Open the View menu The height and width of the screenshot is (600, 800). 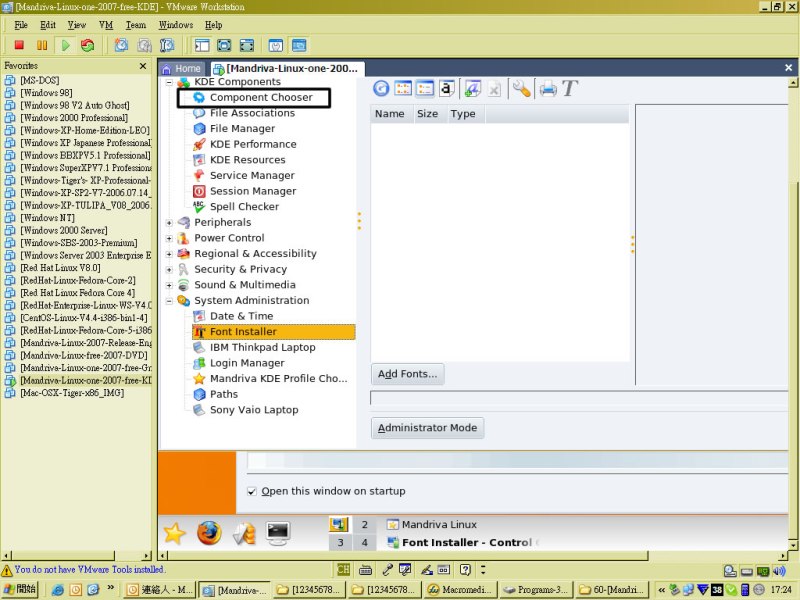[77, 25]
